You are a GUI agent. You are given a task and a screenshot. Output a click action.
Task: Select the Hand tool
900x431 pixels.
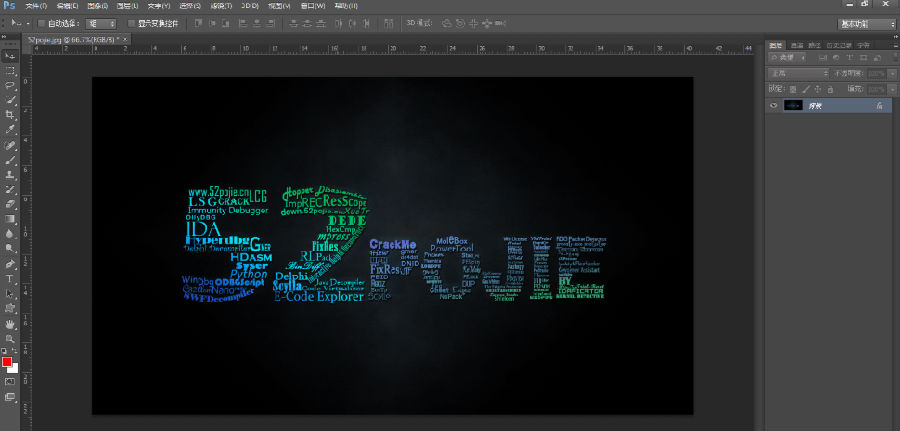coord(10,324)
